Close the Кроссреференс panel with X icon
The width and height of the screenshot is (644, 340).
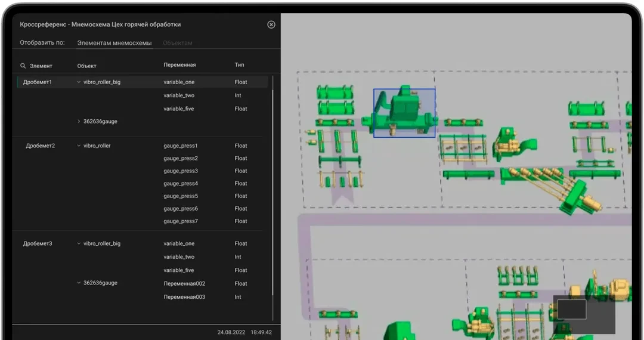pyautogui.click(x=271, y=24)
